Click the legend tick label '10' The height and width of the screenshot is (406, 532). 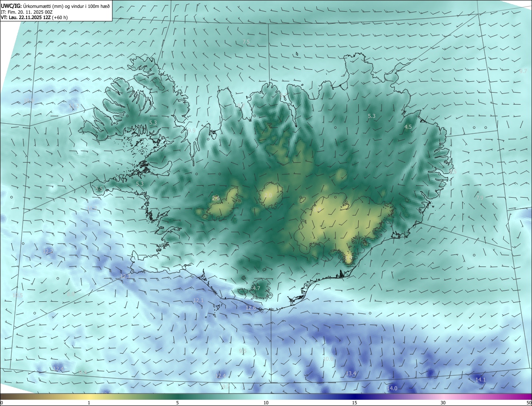point(266,403)
